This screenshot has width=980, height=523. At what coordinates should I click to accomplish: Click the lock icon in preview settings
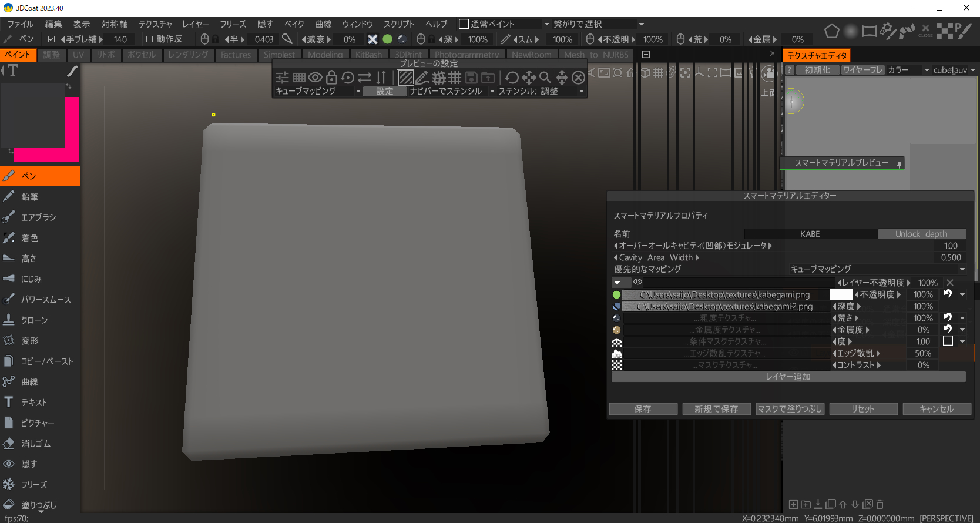(331, 78)
